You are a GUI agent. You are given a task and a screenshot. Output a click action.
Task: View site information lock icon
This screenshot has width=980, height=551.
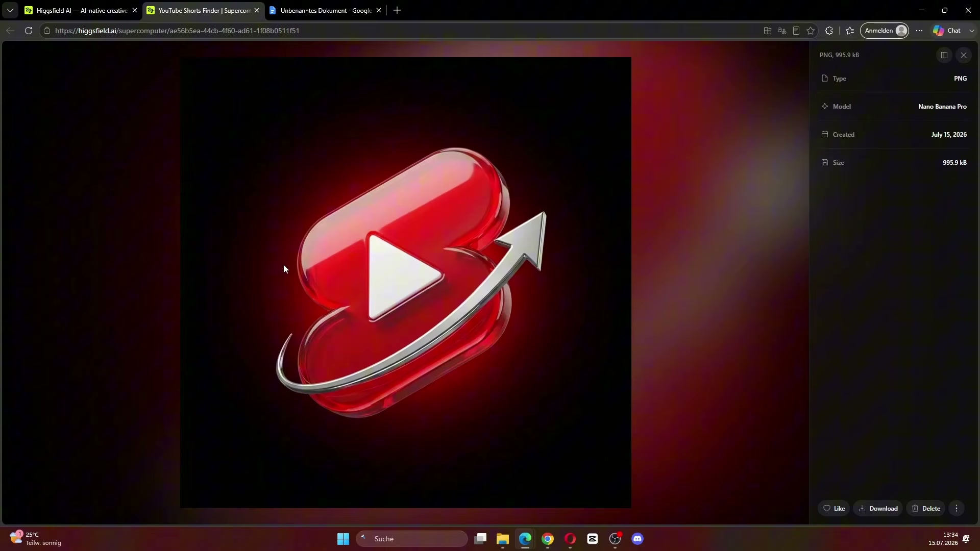[x=47, y=31]
